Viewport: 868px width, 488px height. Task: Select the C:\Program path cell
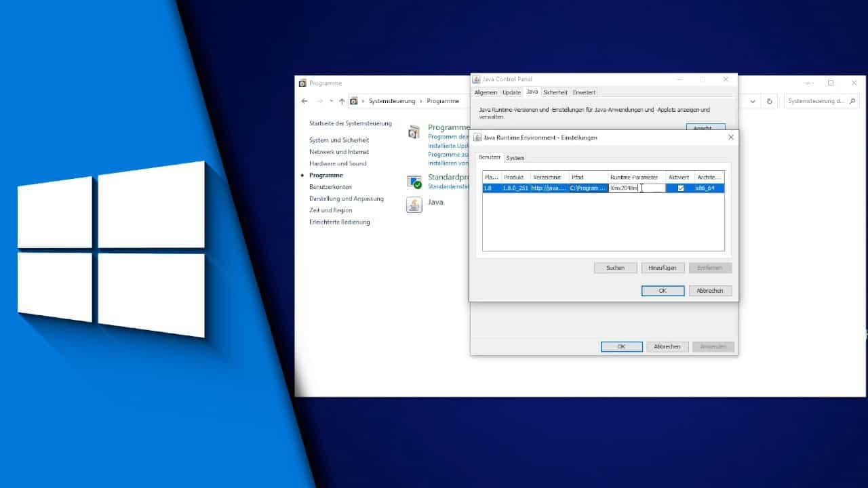[x=588, y=188]
